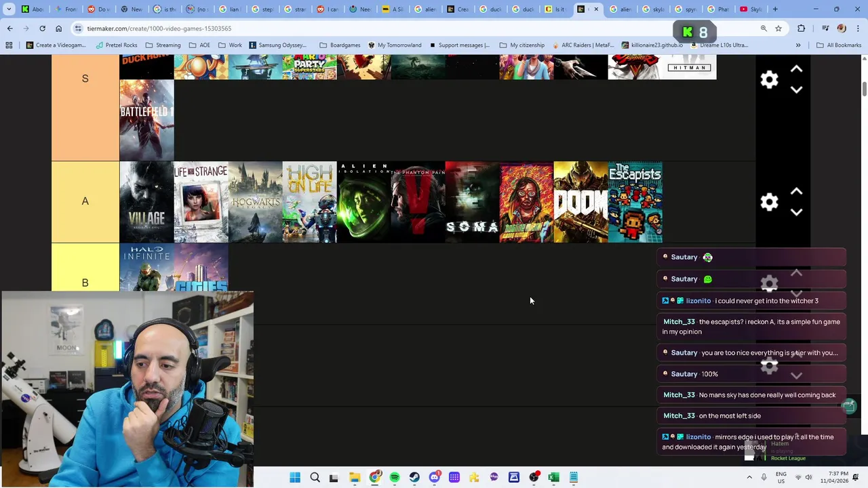Click the orange S tier label
Screen dimensions: 868x488
(x=85, y=107)
